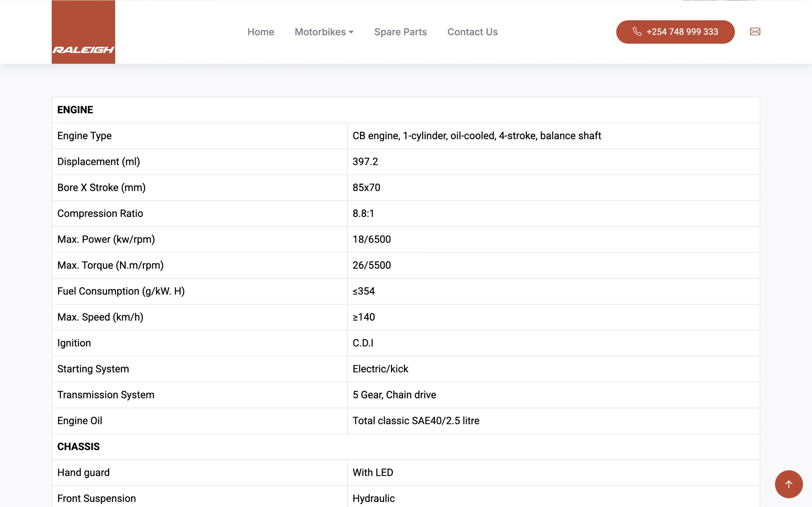Viewport: 812px width, 507px height.
Task: Select the 26/5500 value
Action: [x=372, y=265]
